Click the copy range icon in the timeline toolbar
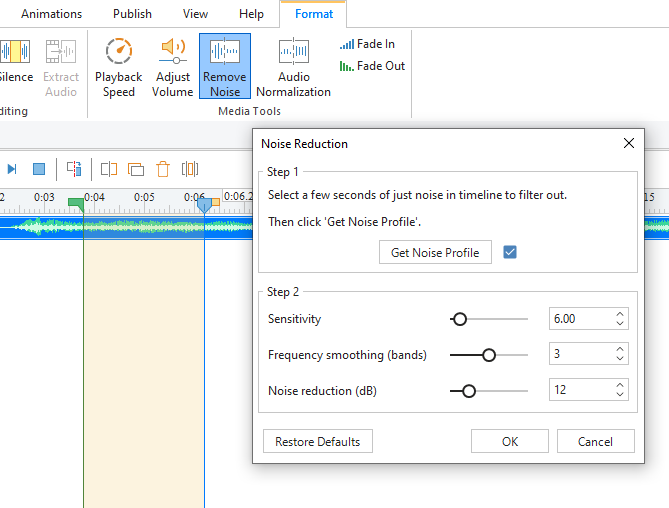The height and width of the screenshot is (508, 669). pos(136,170)
